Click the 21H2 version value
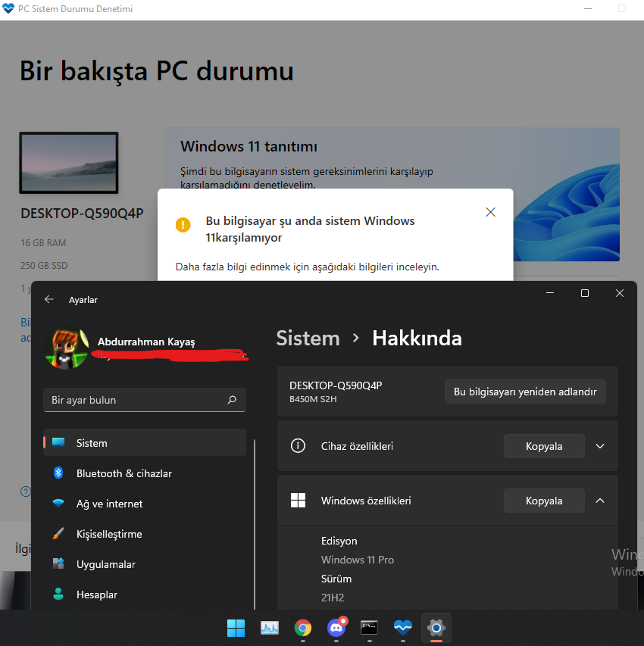 333,598
